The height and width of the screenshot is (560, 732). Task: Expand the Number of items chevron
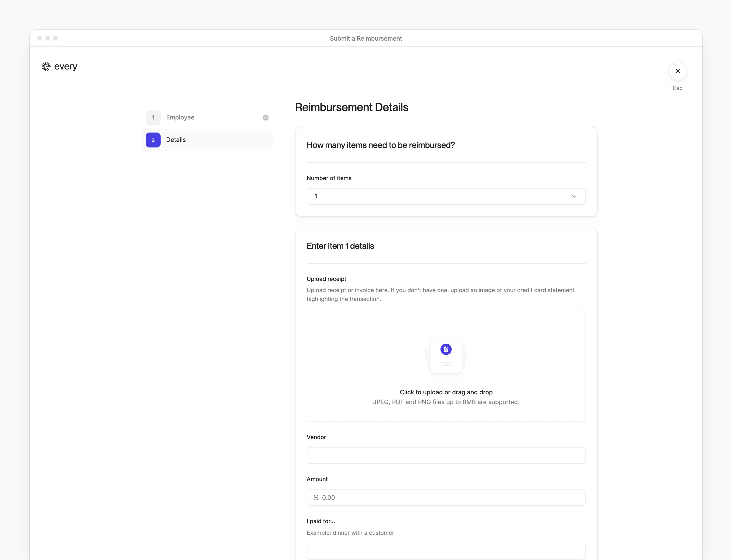[574, 196]
